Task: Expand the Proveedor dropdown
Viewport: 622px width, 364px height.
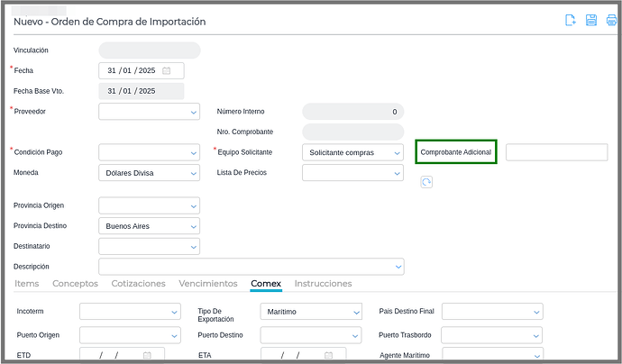Action: click(194, 112)
